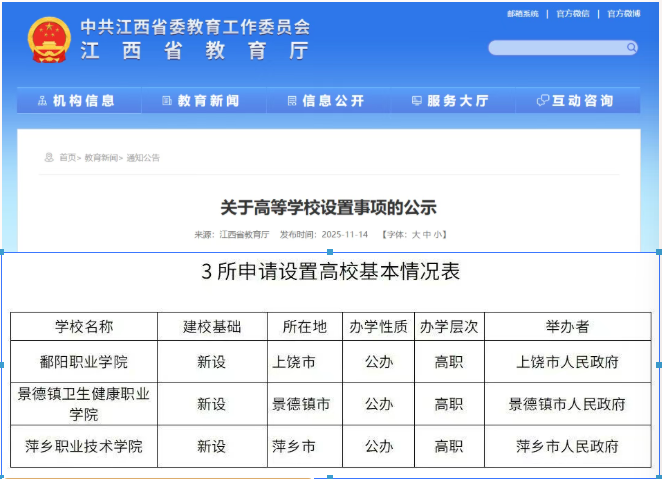The height and width of the screenshot is (479, 662).
Task: Click the 景德镇卫生健康职业学院 cell
Action: (84, 404)
